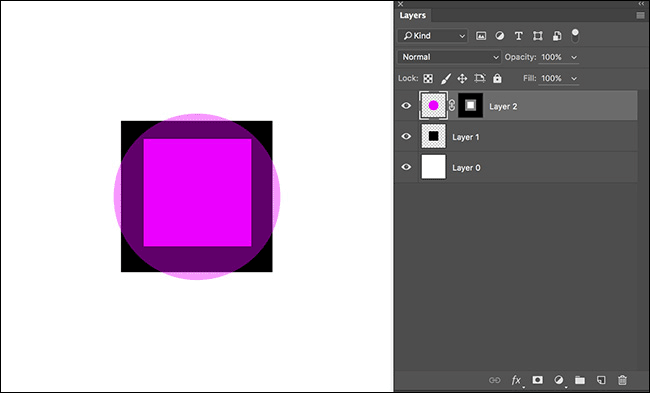This screenshot has height=393, width=650.
Task: Hide Layer 1 with eye icon
Action: pyautogui.click(x=406, y=136)
